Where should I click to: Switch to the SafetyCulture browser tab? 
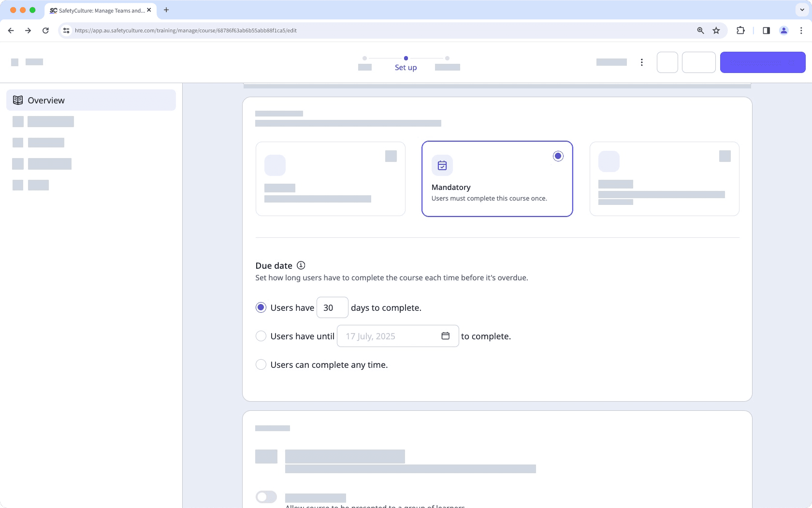coord(97,10)
